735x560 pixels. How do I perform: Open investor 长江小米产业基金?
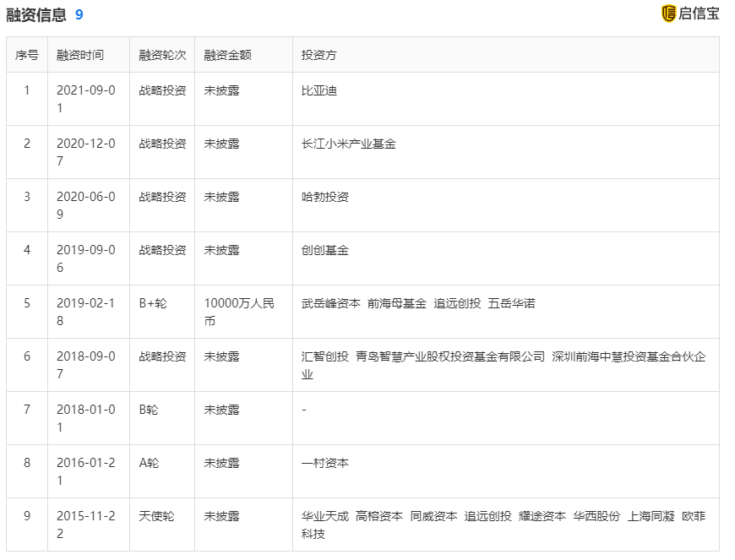(348, 144)
